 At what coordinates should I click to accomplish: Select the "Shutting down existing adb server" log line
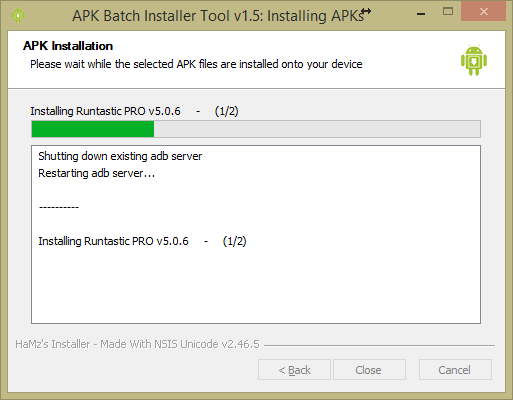point(120,156)
